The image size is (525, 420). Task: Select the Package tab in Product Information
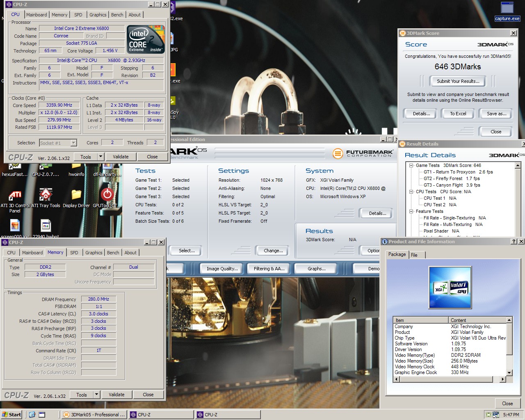pyautogui.click(x=397, y=254)
